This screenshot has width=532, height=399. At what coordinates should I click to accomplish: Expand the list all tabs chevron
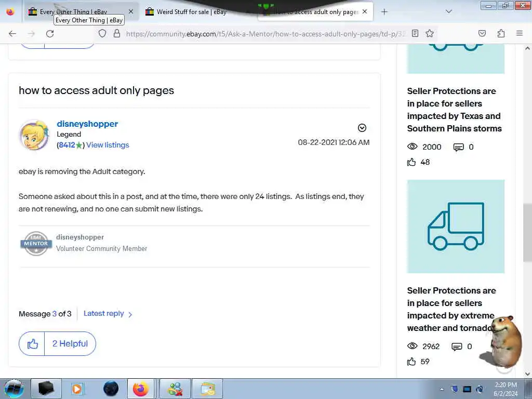click(449, 11)
